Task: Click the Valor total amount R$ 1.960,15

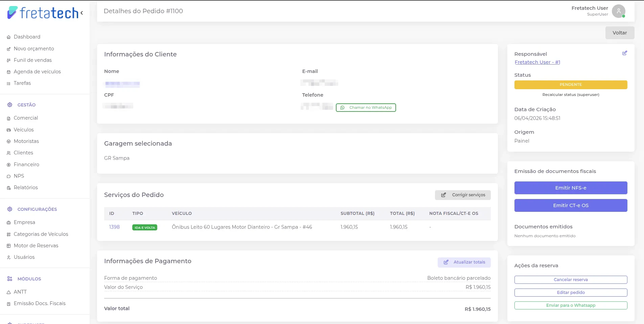Action: (478, 309)
